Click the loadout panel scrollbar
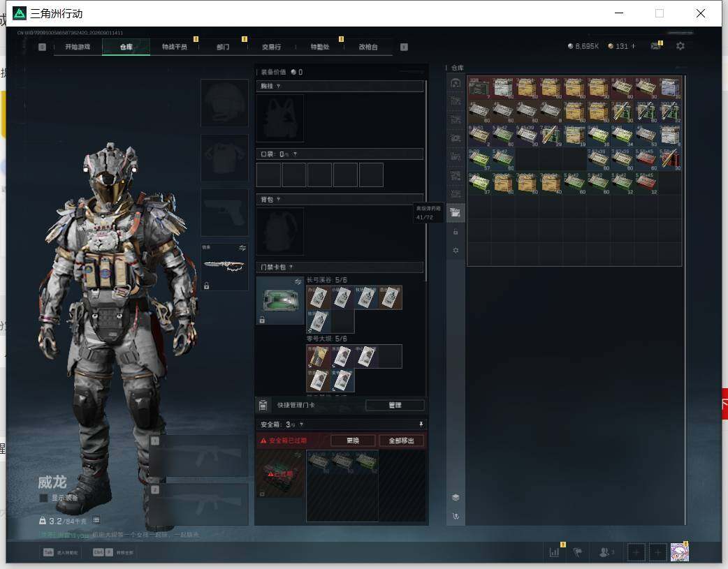This screenshot has width=728, height=569. click(426, 181)
